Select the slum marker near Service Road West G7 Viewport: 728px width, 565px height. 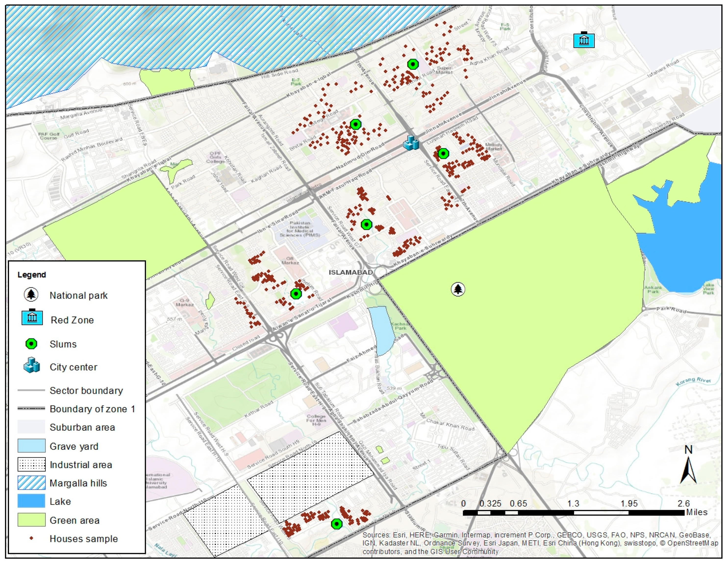(366, 225)
